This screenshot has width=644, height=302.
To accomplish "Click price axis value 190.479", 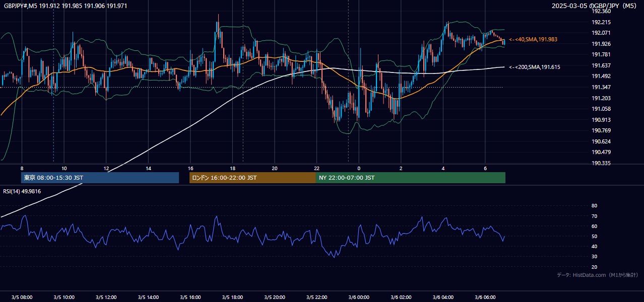I will pyautogui.click(x=601, y=152).
